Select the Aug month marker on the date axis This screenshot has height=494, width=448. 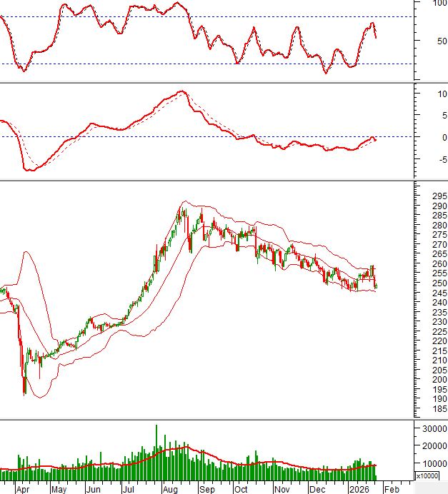tap(170, 490)
